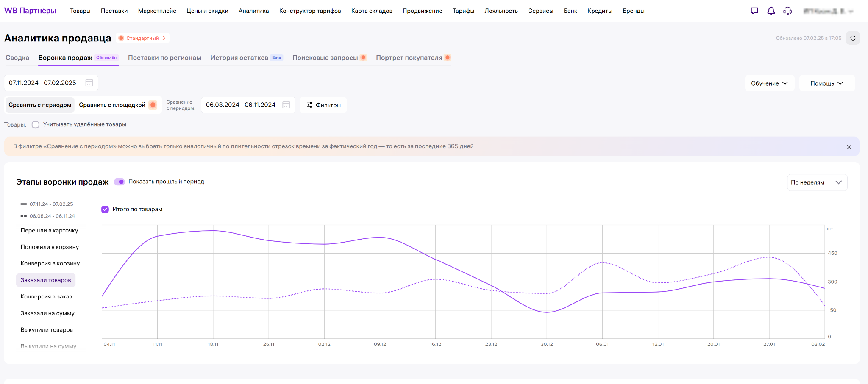Image resolution: width=868 pixels, height=384 pixels.
Task: Expand the Помощь dropdown
Action: pyautogui.click(x=826, y=83)
